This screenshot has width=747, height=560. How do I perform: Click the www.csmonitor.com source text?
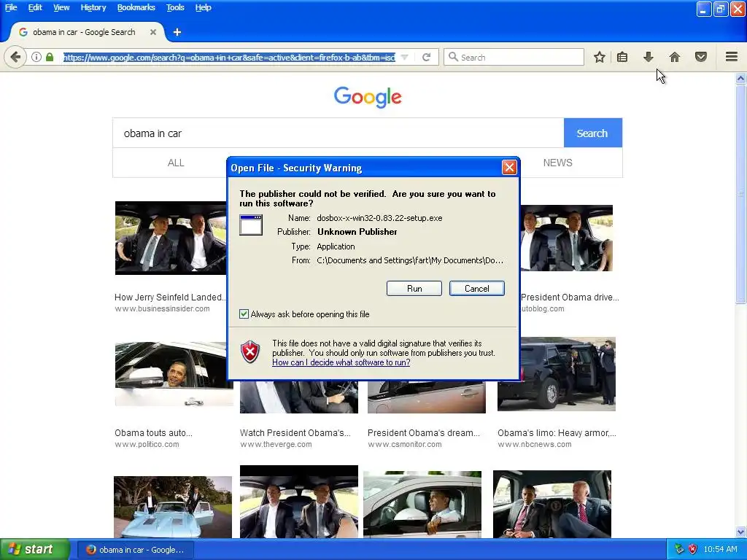(x=404, y=444)
